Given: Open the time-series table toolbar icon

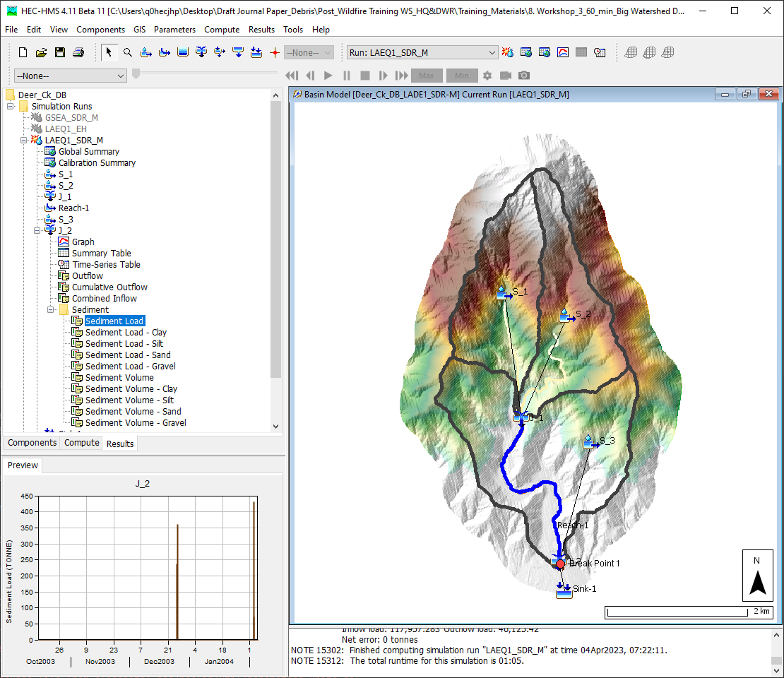Looking at the screenshot, I should tap(600, 52).
